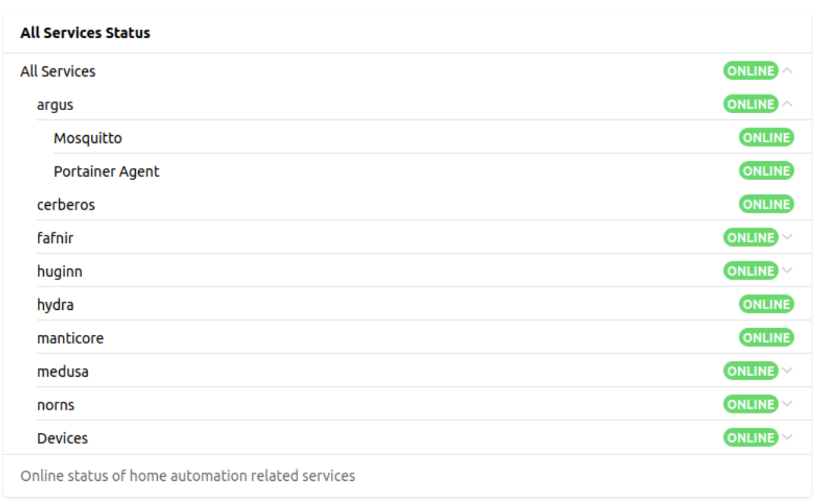Viewport: 820px width, 504px height.
Task: Click the home automation description text
Action: pyautogui.click(x=188, y=475)
